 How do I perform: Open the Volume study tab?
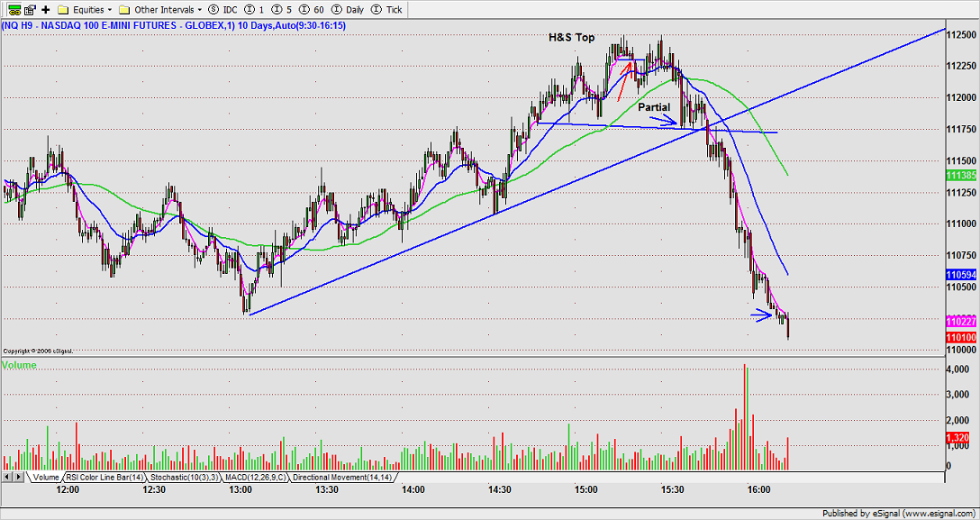(x=44, y=477)
